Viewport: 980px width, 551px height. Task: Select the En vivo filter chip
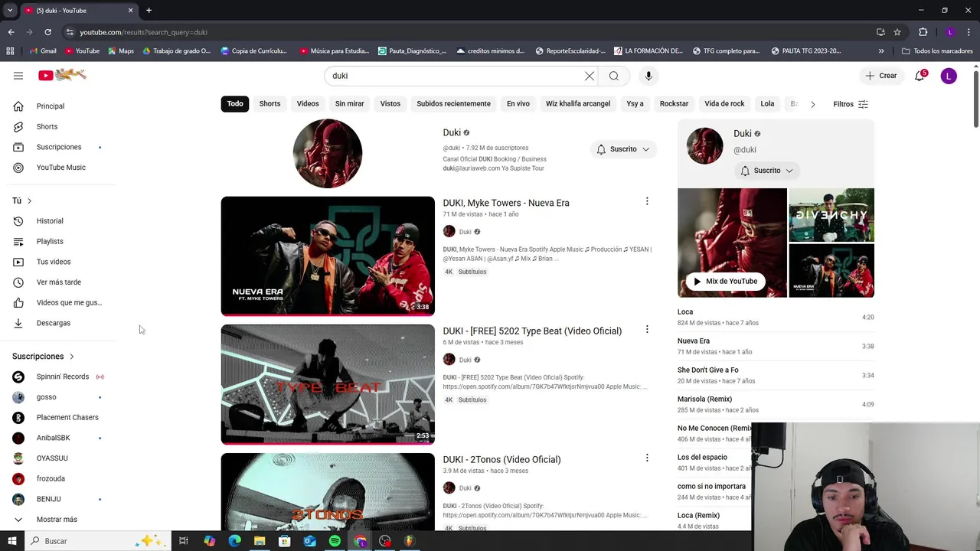pos(518,104)
